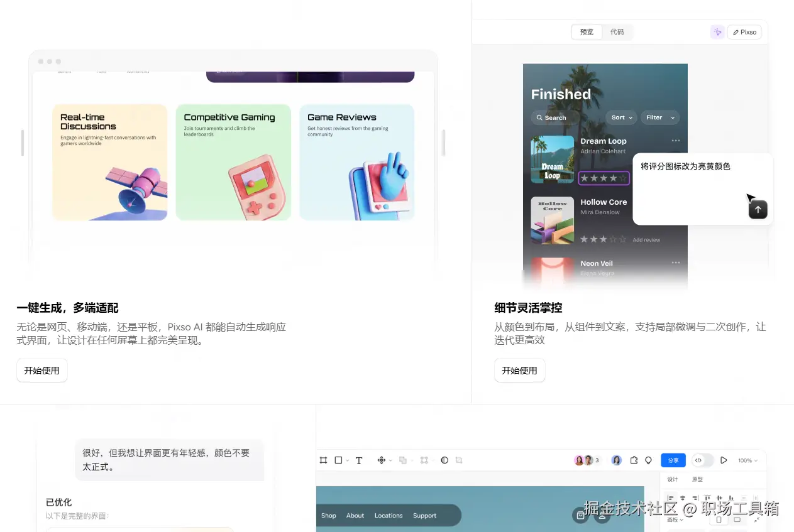Open the Sort dropdown

[x=621, y=117]
